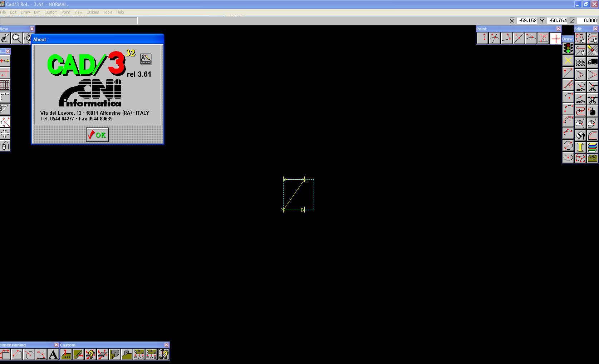This screenshot has height=364, width=599.
Task: Click the bomb explode tool
Action: tap(593, 111)
